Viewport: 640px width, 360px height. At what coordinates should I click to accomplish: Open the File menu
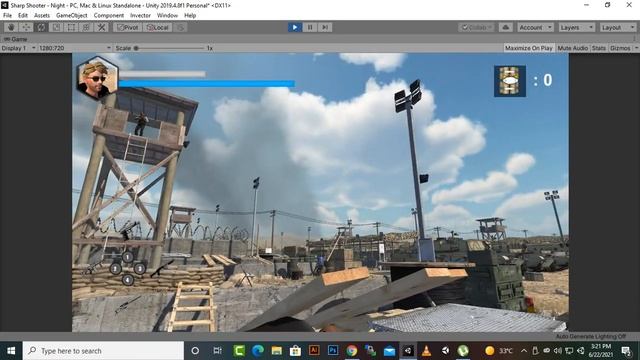click(x=7, y=16)
